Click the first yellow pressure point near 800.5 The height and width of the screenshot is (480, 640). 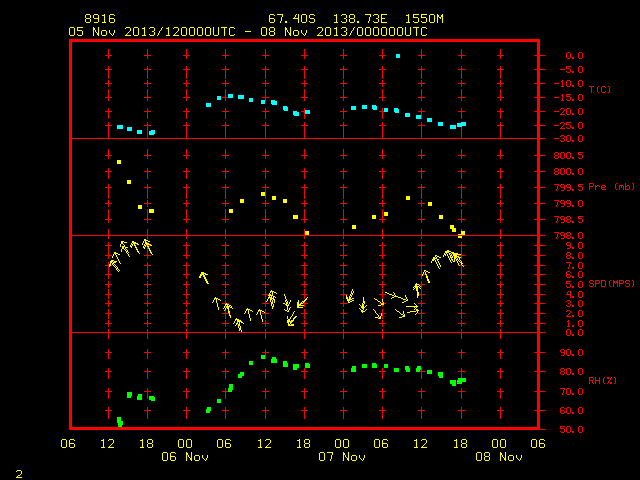(119, 162)
